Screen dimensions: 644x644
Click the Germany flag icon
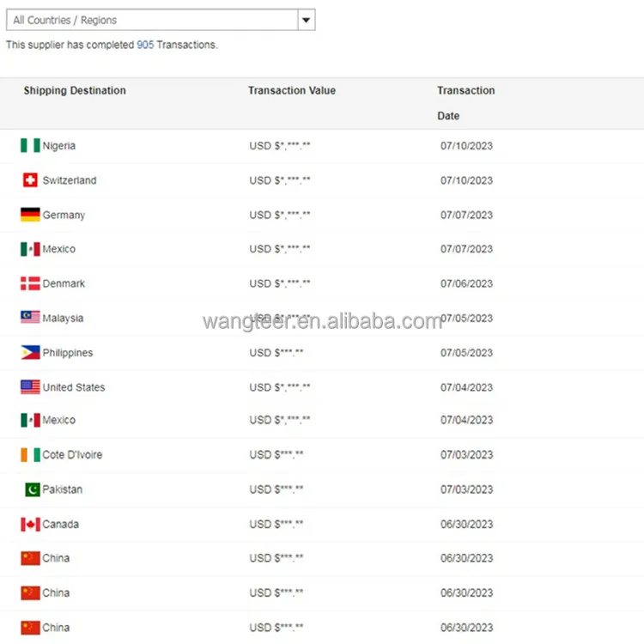[x=30, y=215]
